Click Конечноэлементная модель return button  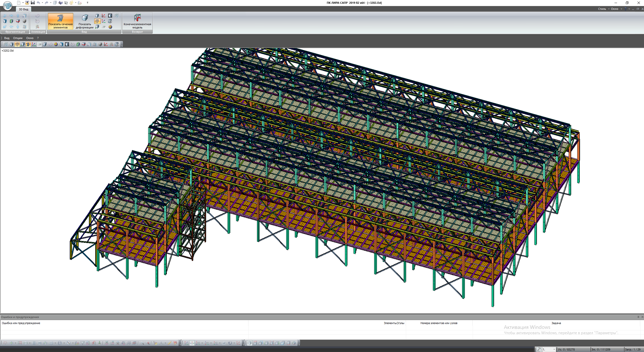137,21
